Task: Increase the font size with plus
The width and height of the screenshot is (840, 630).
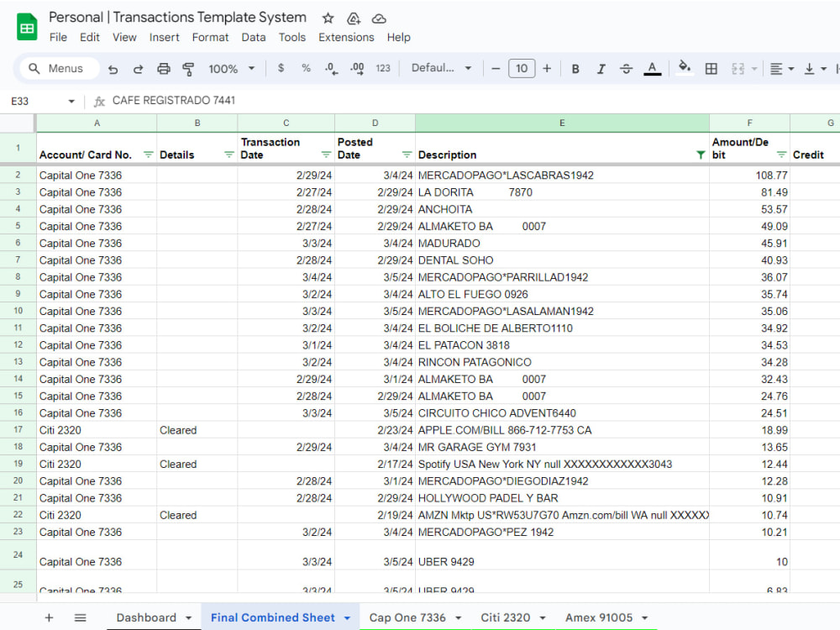Action: pyautogui.click(x=547, y=69)
